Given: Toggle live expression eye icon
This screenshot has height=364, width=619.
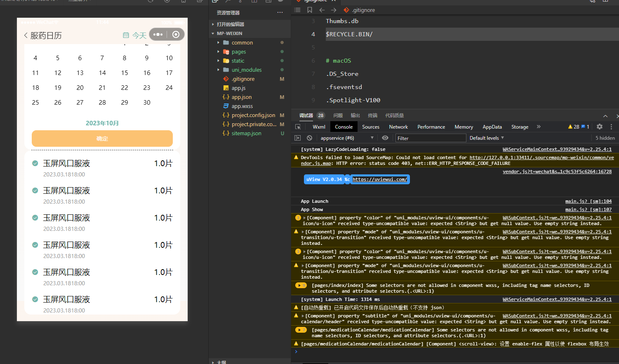Looking at the screenshot, I should pos(385,138).
